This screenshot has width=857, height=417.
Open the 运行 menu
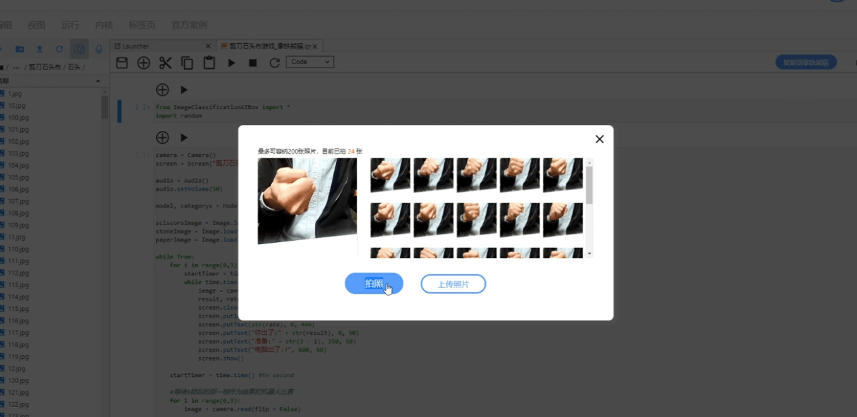pos(70,25)
